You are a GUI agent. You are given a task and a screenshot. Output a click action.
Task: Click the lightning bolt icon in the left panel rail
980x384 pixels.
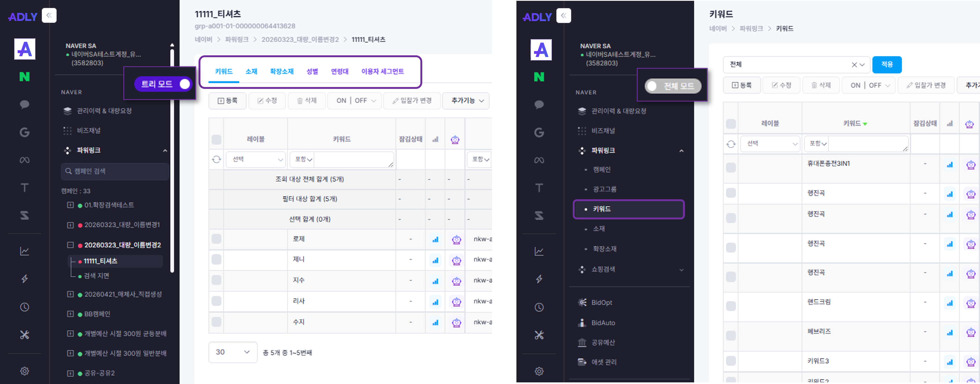[x=25, y=279]
